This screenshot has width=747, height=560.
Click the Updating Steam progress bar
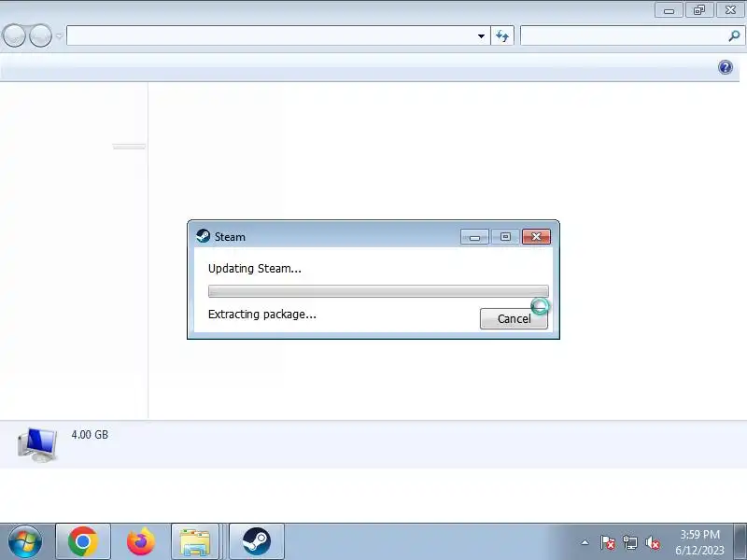click(378, 291)
